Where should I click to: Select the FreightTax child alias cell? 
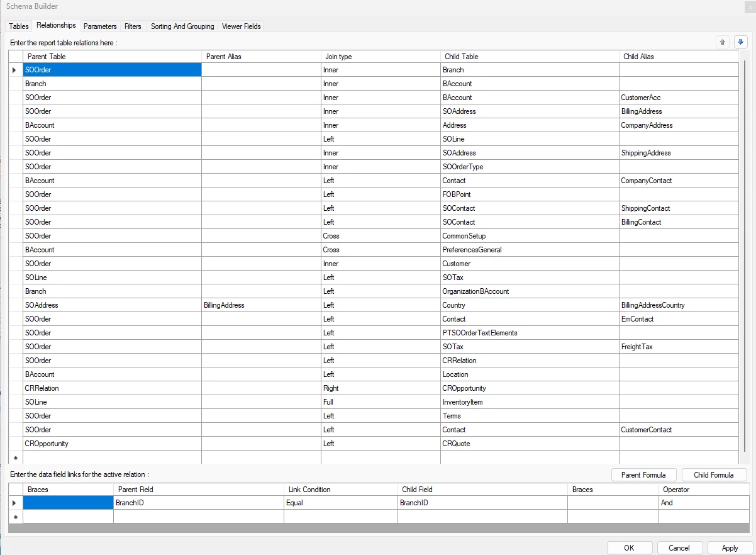point(679,347)
